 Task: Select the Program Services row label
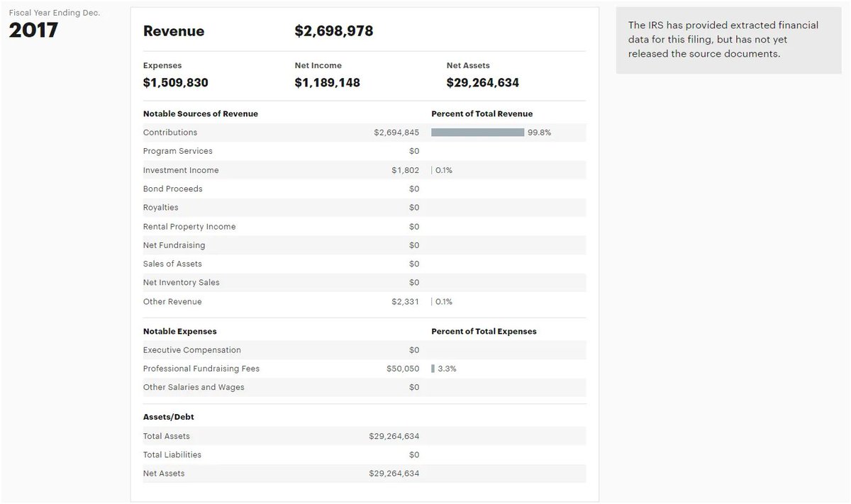coord(177,151)
